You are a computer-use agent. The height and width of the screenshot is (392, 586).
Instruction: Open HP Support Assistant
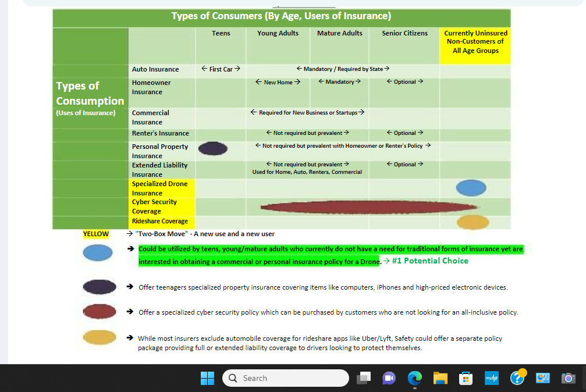click(x=517, y=378)
